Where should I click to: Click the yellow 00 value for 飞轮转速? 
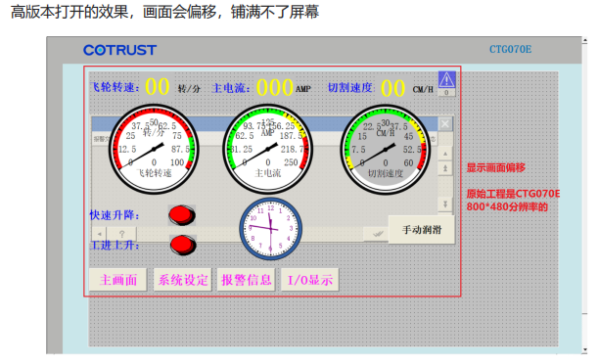tap(158, 86)
